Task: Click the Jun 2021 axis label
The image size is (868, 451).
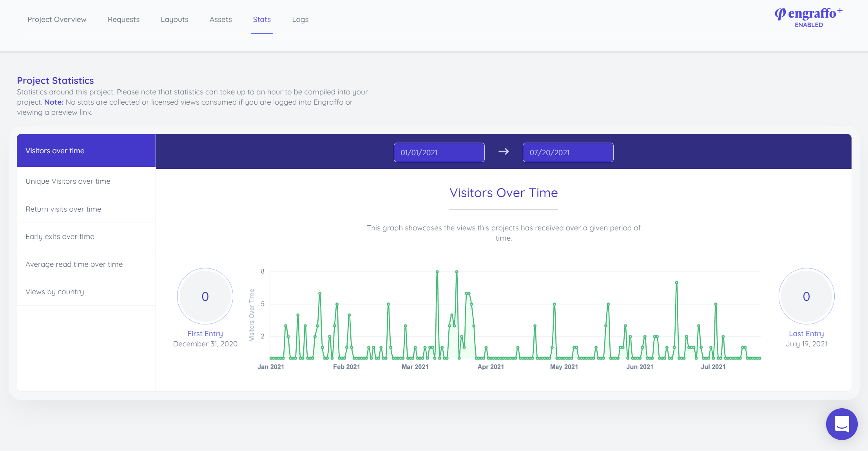Action: pyautogui.click(x=640, y=367)
